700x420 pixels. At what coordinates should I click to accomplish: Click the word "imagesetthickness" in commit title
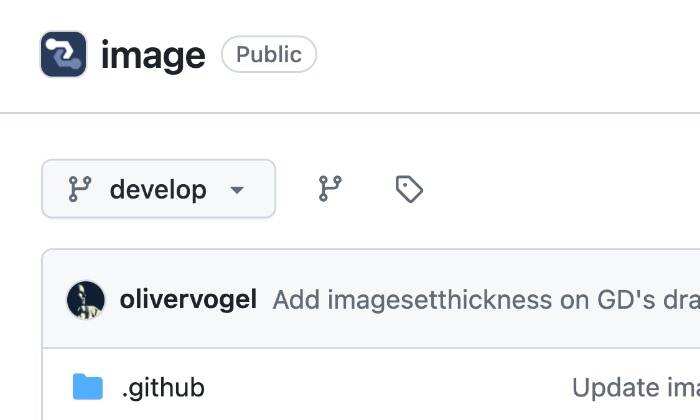pyautogui.click(x=413, y=299)
